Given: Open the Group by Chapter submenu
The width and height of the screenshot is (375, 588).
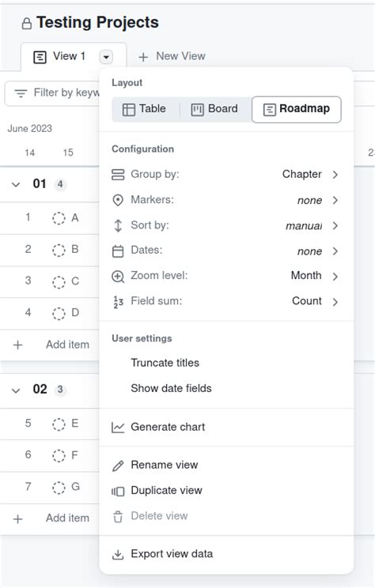Looking at the screenshot, I should pyautogui.click(x=226, y=175).
